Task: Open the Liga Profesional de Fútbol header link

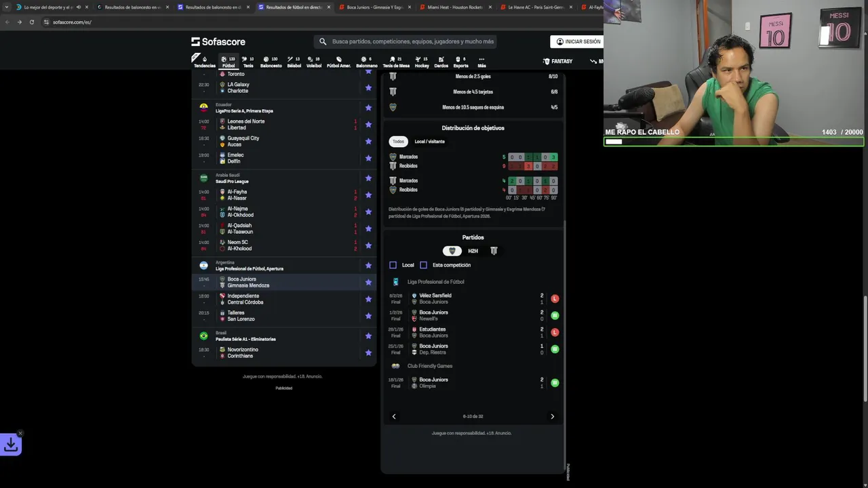Action: coord(436,282)
